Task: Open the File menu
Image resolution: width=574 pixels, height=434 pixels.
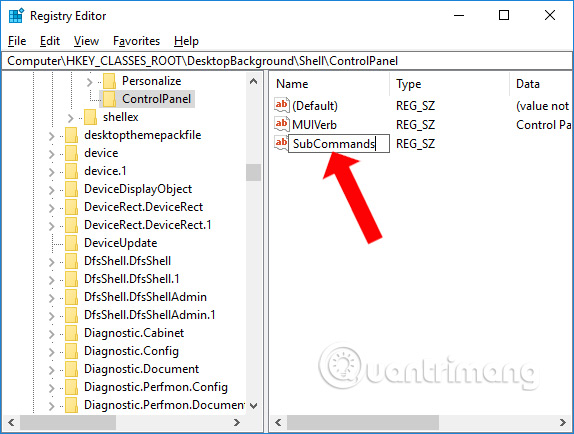Action: (17, 41)
